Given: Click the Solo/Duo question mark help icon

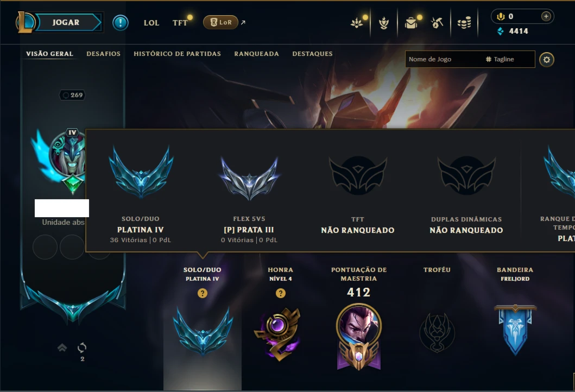Looking at the screenshot, I should coord(203,293).
